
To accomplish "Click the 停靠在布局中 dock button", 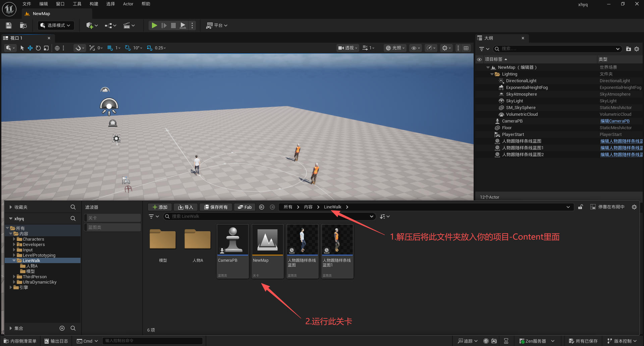I will [607, 207].
